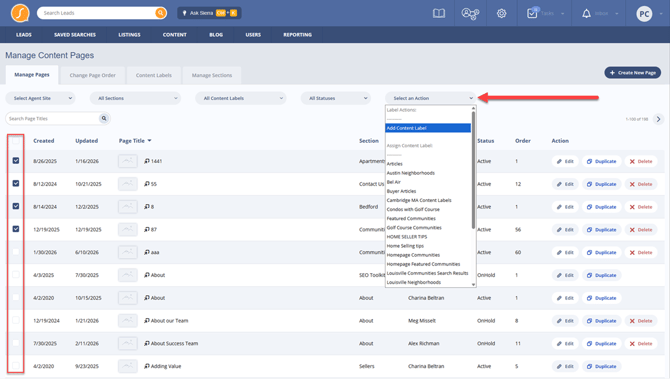Check the checkbox for Adding Value
The width and height of the screenshot is (670, 379).
(16, 366)
